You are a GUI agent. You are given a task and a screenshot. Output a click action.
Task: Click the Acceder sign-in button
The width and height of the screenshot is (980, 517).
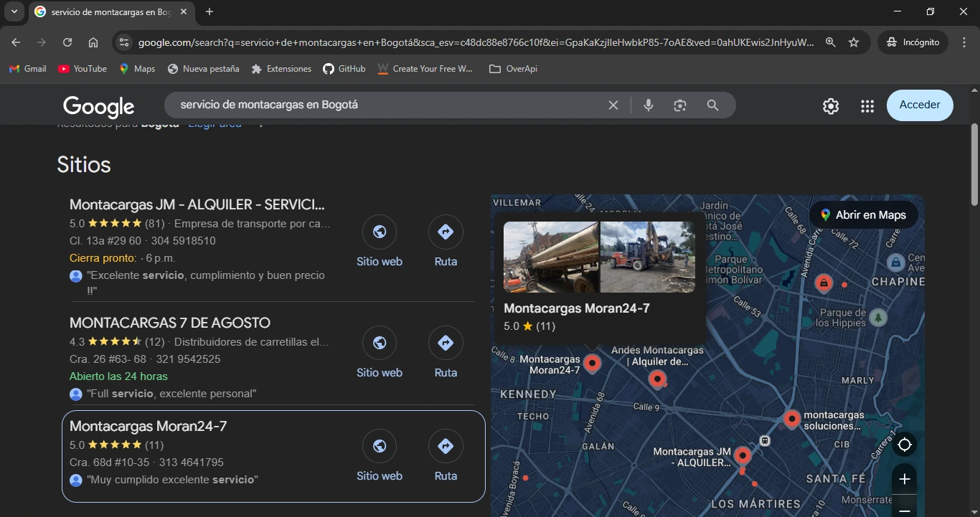click(x=920, y=105)
